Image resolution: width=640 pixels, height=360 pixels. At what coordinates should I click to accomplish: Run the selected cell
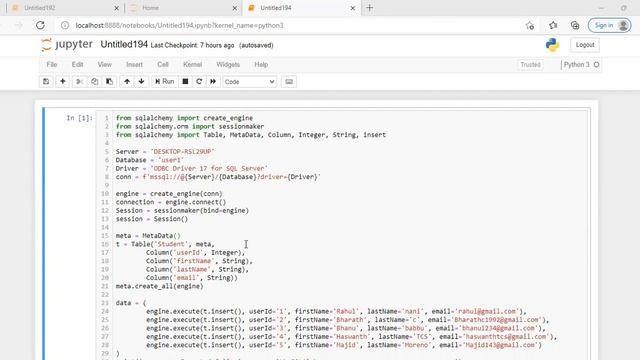click(x=164, y=82)
